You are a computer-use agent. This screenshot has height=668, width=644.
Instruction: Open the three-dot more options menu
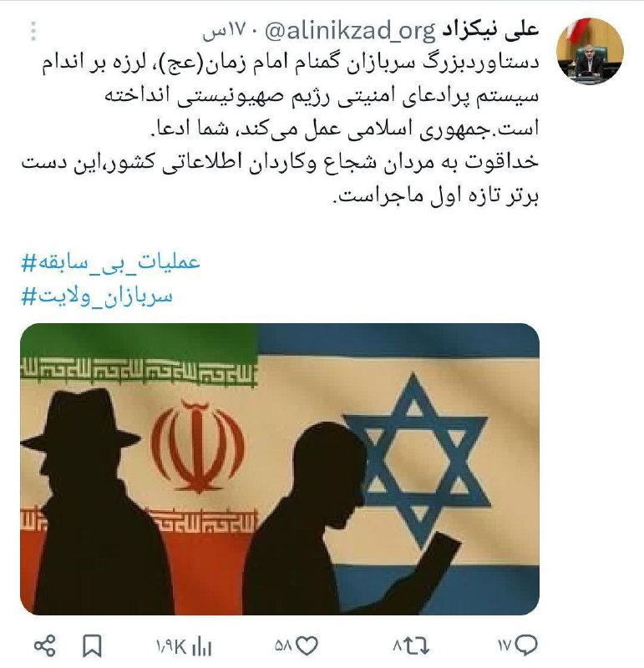click(33, 31)
